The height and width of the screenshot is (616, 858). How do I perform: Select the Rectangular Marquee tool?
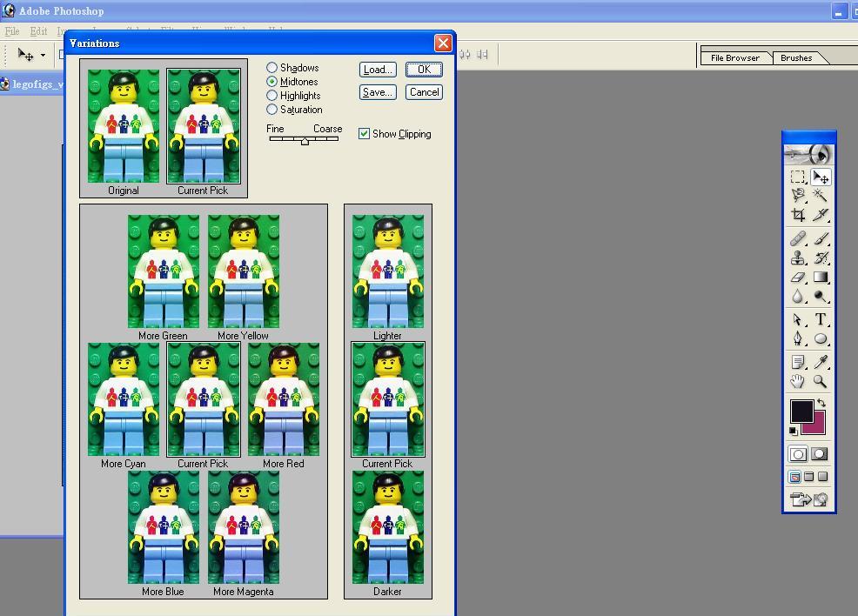tap(798, 177)
